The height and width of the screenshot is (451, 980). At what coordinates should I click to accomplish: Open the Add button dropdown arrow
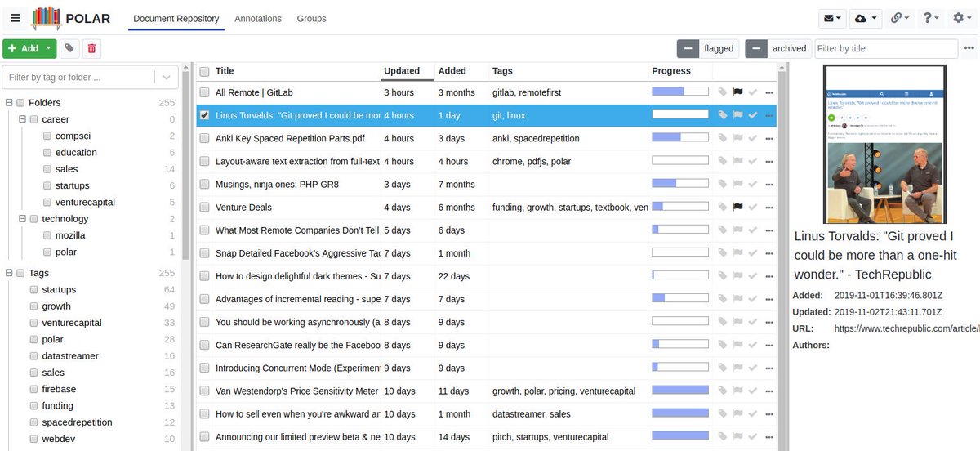pyautogui.click(x=49, y=48)
